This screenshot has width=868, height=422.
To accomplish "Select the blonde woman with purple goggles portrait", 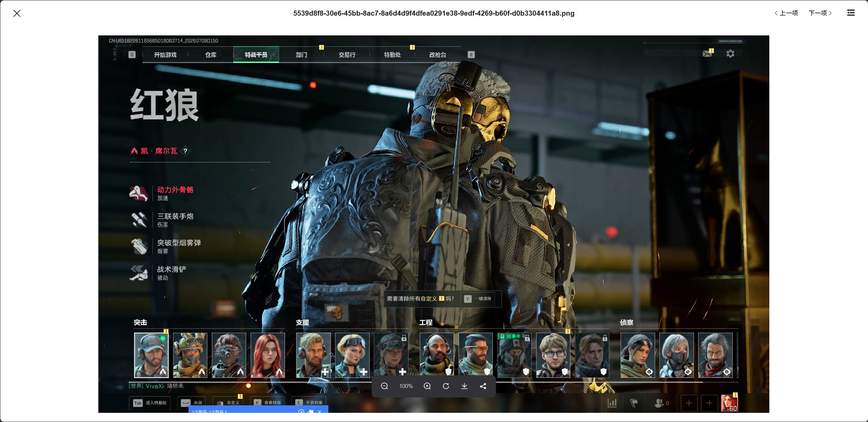I will (352, 355).
